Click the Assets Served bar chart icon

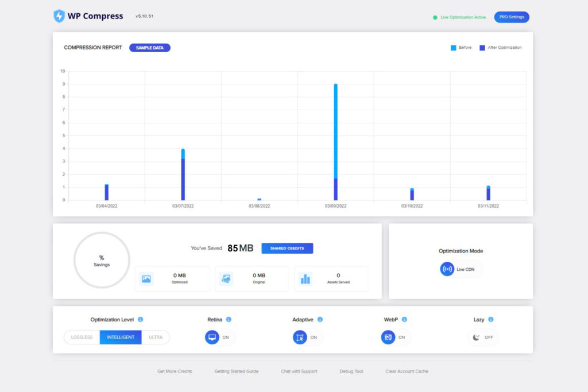[306, 278]
